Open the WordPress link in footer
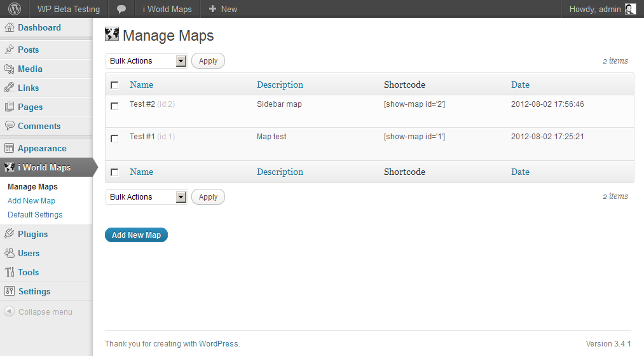Viewport: 644px width, 356px height. point(218,344)
